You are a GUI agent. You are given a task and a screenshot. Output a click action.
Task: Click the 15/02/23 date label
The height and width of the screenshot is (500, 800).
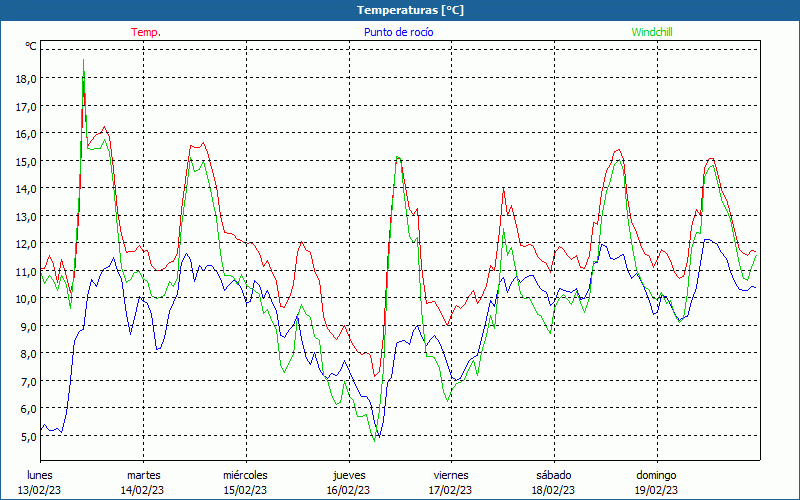pos(245,490)
